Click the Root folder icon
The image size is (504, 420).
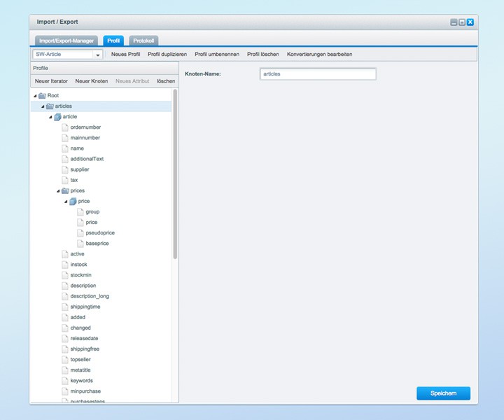tap(42, 95)
